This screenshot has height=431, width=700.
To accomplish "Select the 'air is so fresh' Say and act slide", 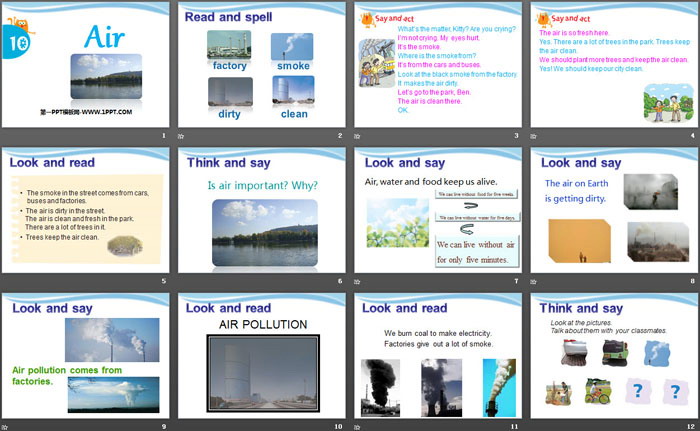I will click(614, 65).
